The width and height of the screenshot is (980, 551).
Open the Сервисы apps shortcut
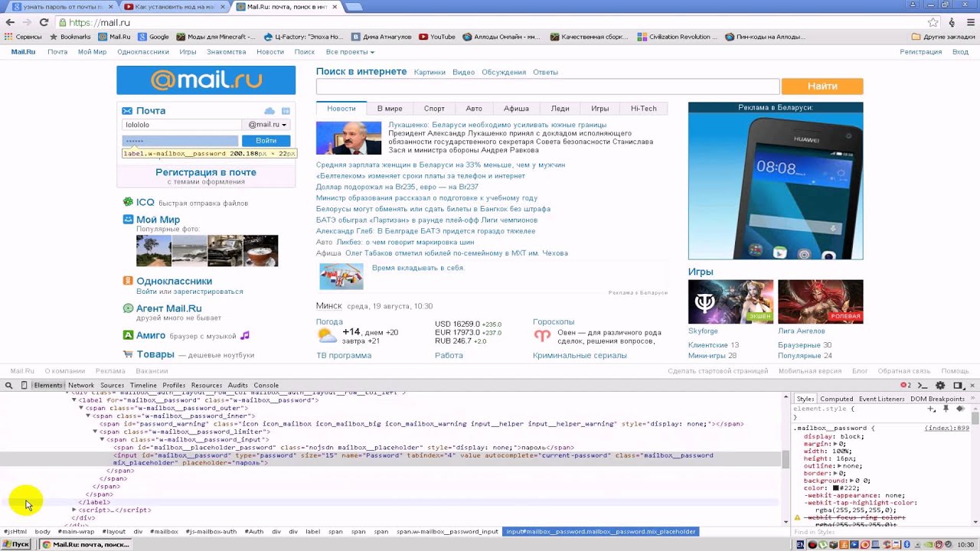click(x=23, y=37)
